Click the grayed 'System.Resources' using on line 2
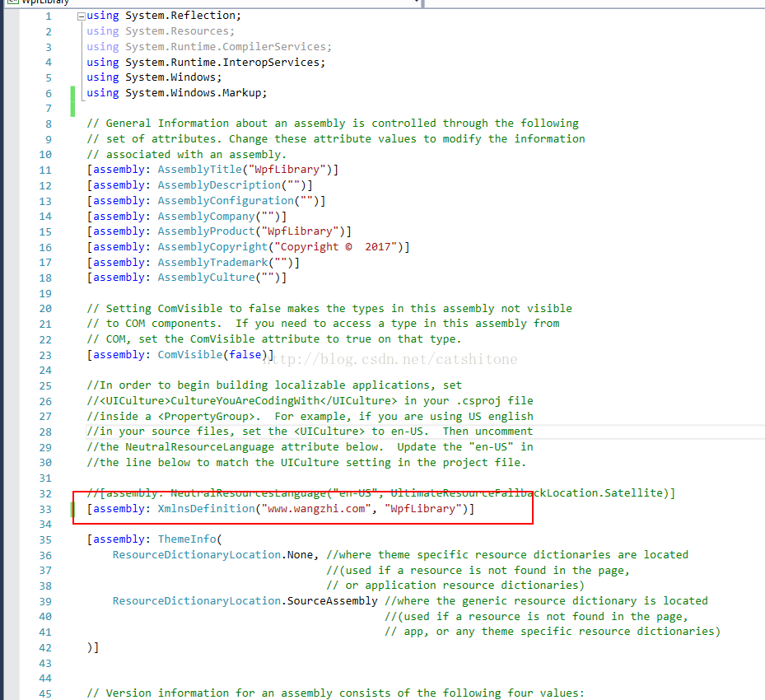765x700 pixels. (x=176, y=31)
